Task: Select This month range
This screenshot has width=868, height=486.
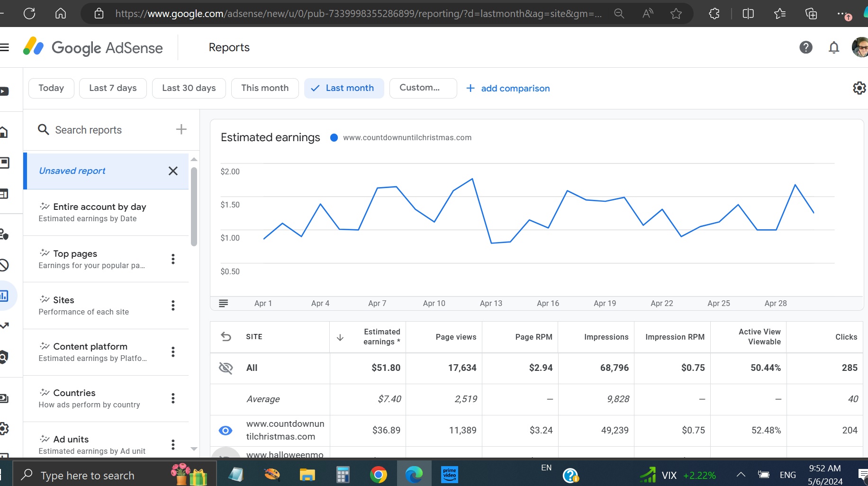Action: click(265, 88)
